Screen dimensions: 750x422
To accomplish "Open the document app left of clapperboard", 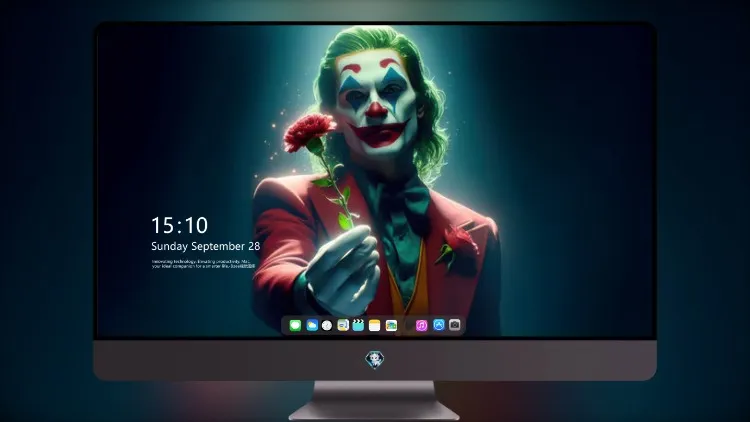I will 343,326.
